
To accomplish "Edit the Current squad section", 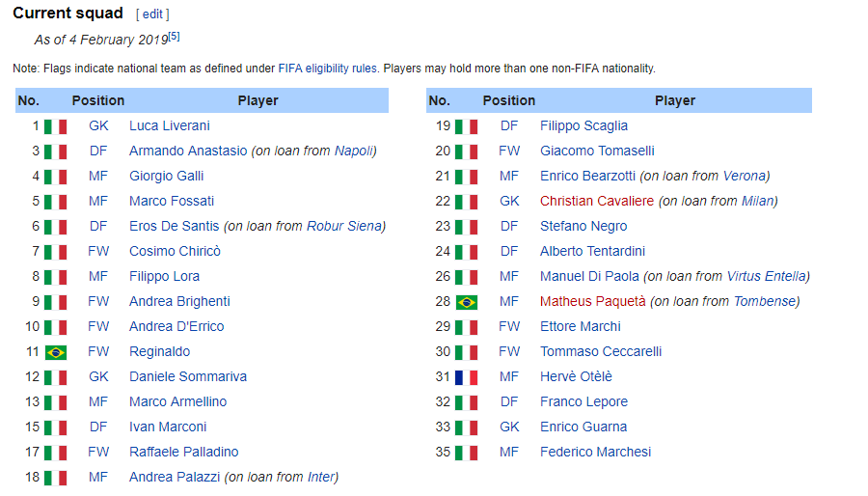I will point(152,14).
